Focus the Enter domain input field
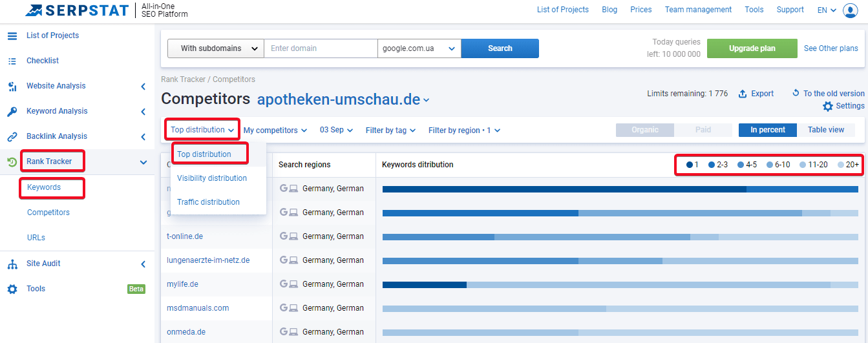The height and width of the screenshot is (343, 868). (321, 48)
